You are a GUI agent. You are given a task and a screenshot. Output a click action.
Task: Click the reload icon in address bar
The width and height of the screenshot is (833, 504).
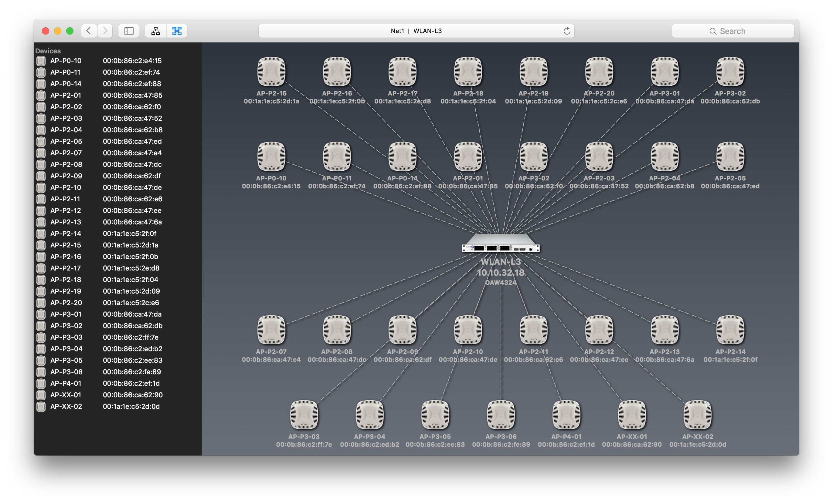point(567,31)
